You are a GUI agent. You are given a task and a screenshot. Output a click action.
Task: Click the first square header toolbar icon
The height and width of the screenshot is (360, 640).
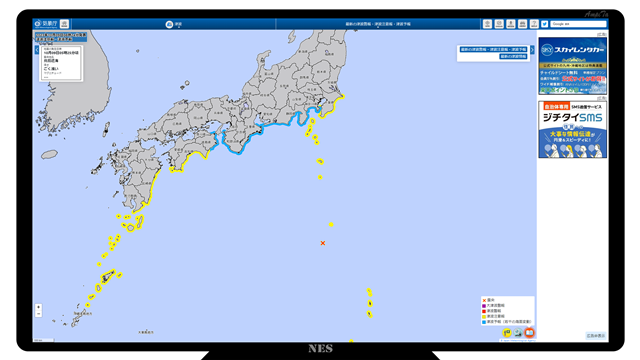click(487, 24)
